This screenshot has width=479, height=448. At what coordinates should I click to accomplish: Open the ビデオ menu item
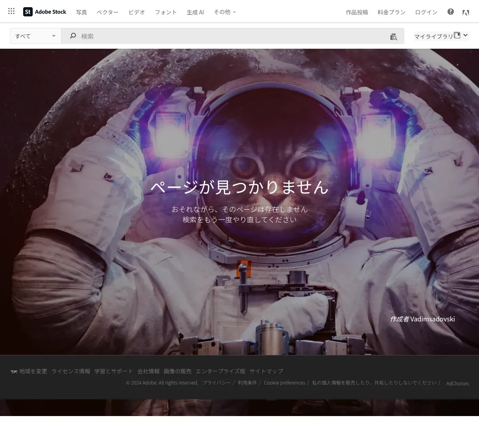(x=137, y=12)
